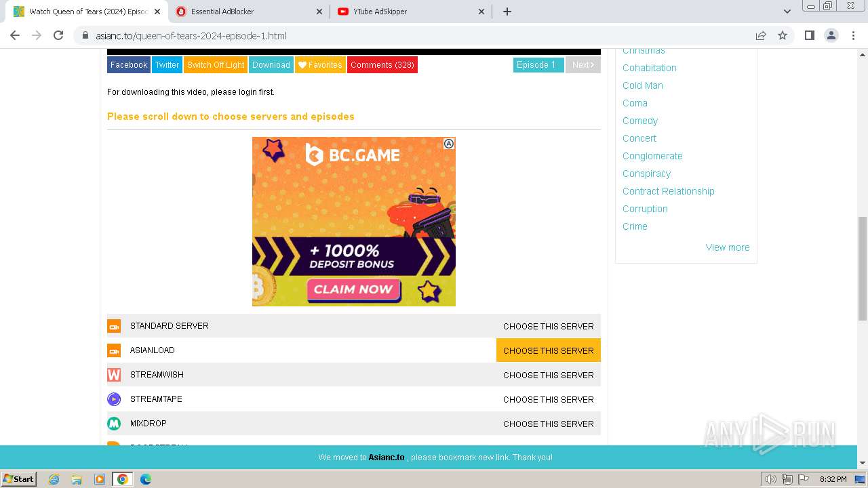Share on Twitter button
The width and height of the screenshot is (868, 488).
[167, 65]
